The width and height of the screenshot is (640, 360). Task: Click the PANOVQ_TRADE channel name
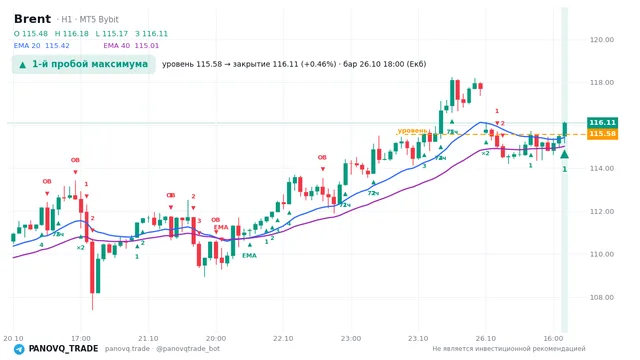[63, 349]
